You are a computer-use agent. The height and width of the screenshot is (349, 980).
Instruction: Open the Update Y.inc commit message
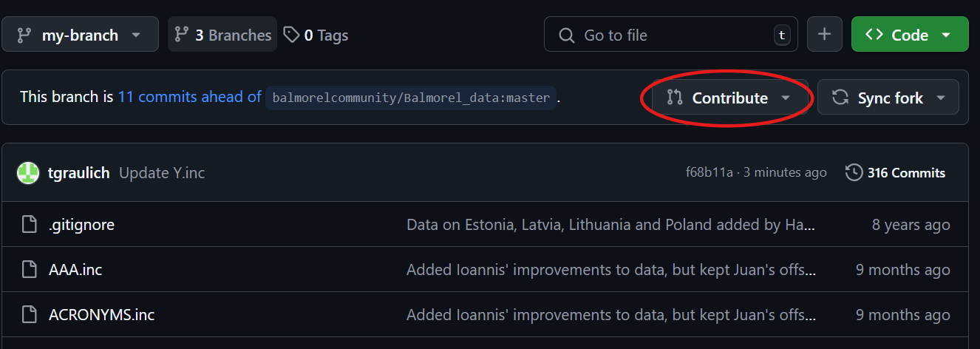point(162,173)
